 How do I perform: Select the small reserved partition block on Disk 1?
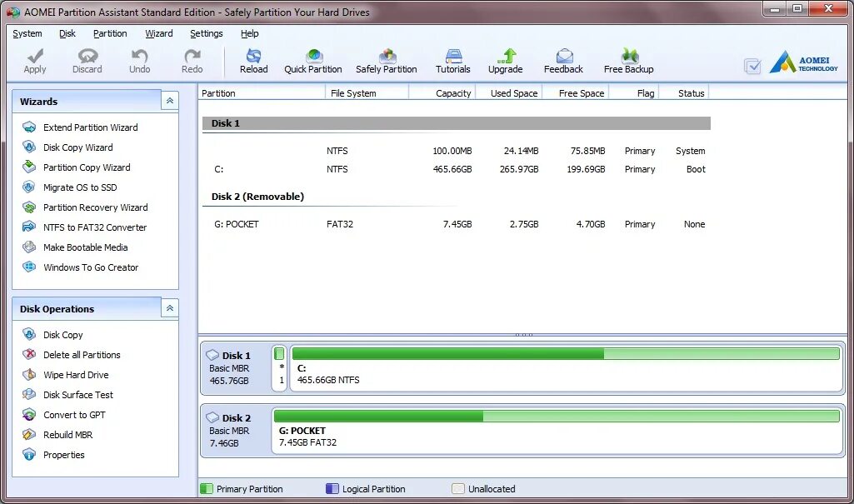tap(279, 368)
